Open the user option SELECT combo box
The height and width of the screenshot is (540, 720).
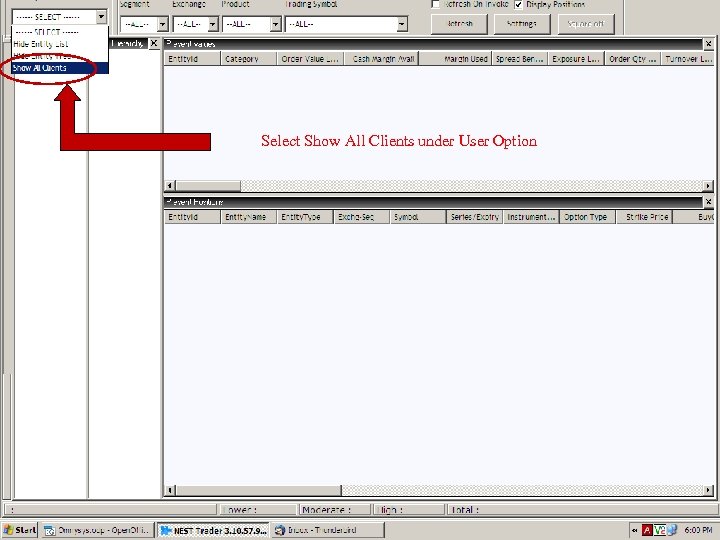click(60, 17)
